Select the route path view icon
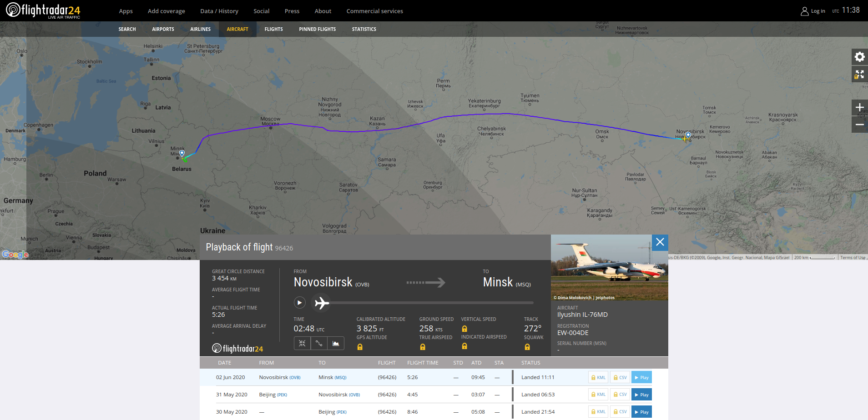This screenshot has height=420, width=868. point(319,343)
